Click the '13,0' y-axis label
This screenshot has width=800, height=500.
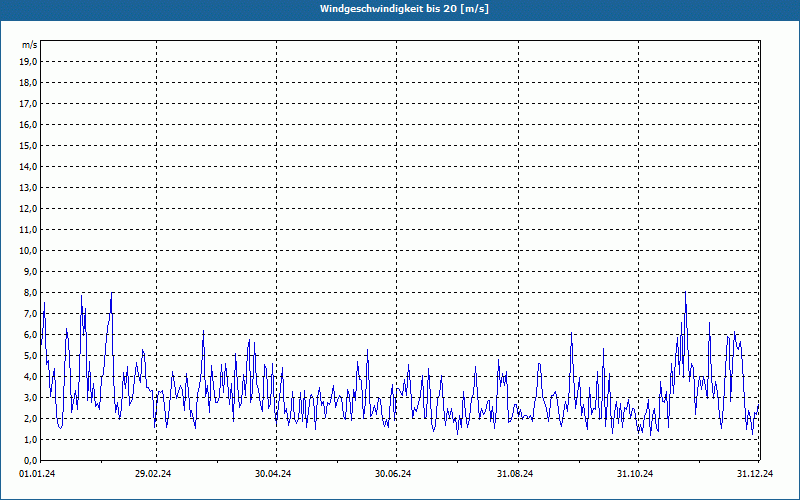[x=29, y=188]
